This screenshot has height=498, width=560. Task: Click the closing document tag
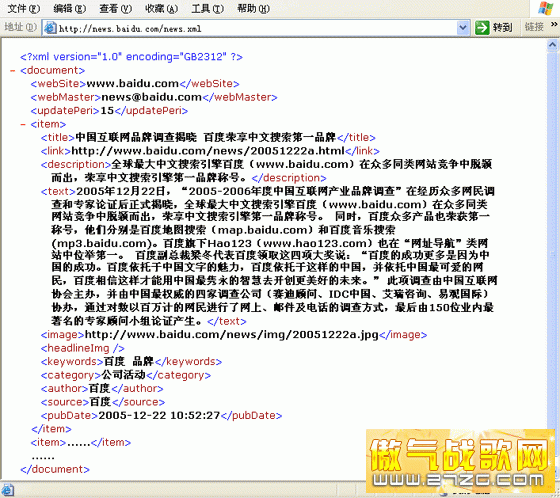tap(55, 469)
